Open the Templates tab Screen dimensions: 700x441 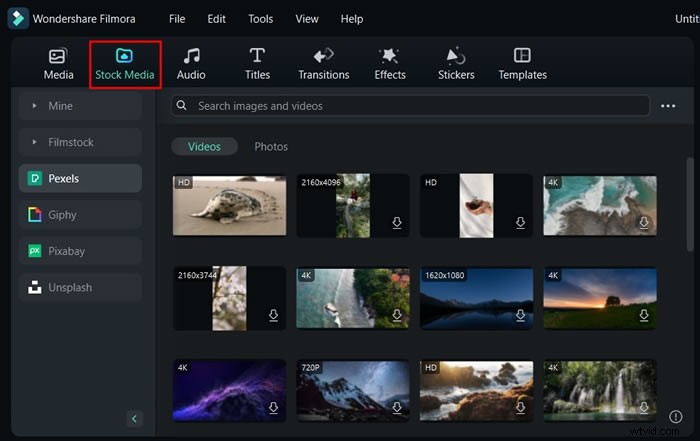522,64
